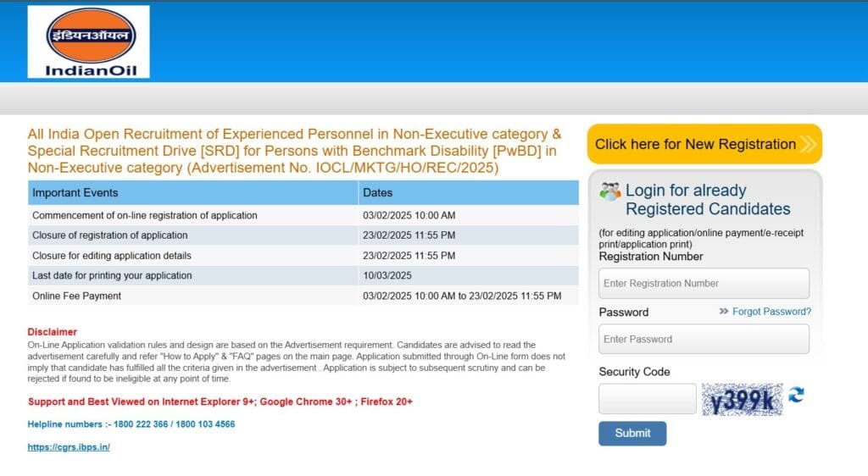Click the arrows icon before Forgot Password
The height and width of the screenshot is (476, 868).
pyautogui.click(x=724, y=312)
